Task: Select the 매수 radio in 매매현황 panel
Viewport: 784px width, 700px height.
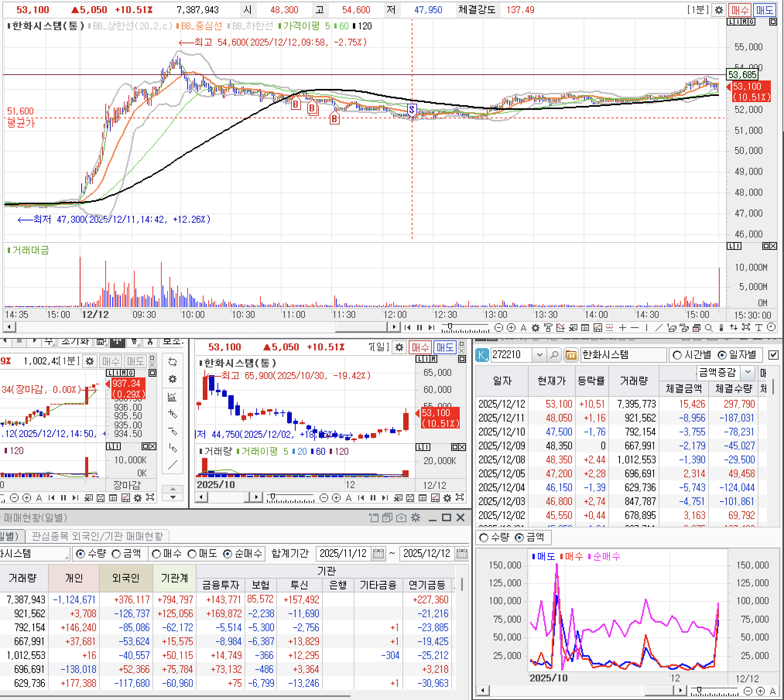Action: [156, 554]
